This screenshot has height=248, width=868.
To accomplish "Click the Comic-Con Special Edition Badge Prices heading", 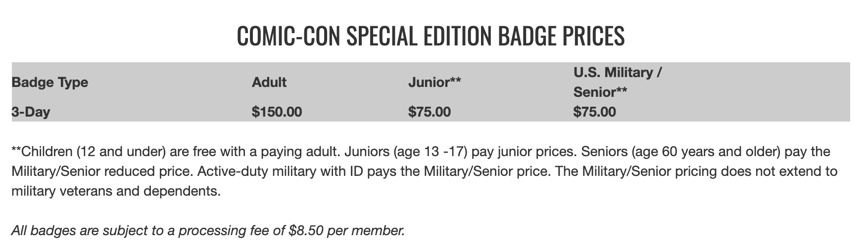I will (x=431, y=36).
